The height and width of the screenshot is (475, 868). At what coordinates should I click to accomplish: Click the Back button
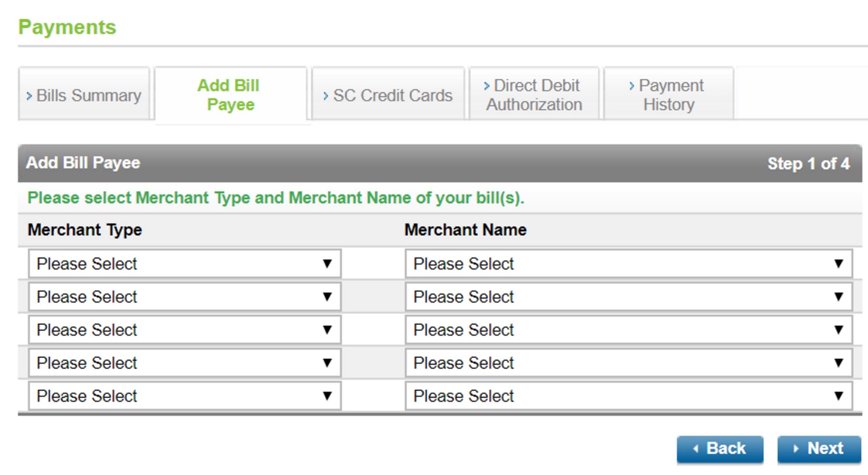(720, 448)
